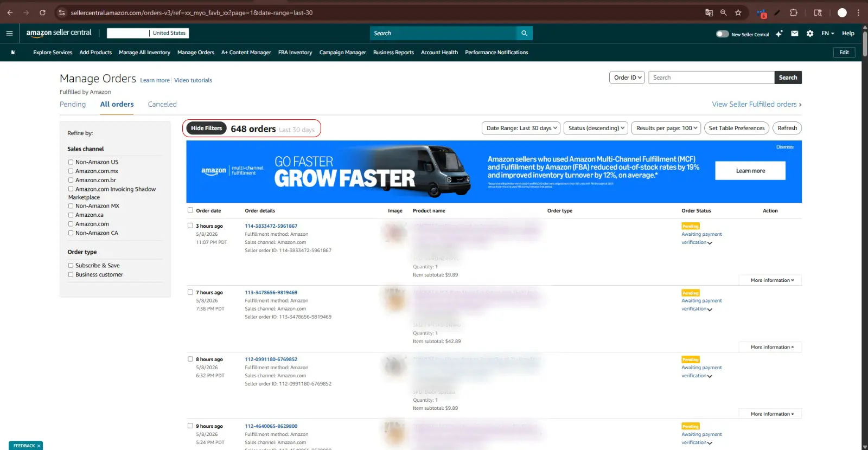868x450 pixels.
Task: Click the browser forward arrow
Action: 26,12
